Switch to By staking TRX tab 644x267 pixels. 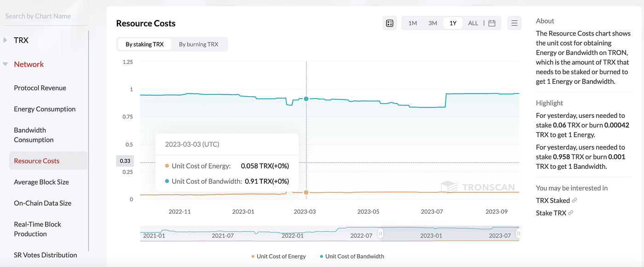pos(144,44)
